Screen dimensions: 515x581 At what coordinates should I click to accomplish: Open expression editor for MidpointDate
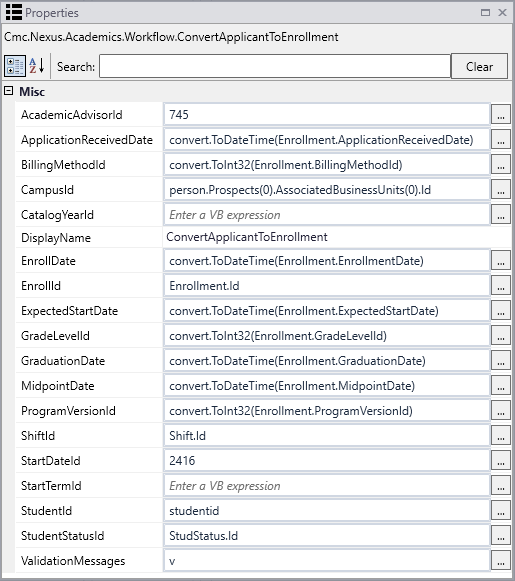tap(501, 386)
